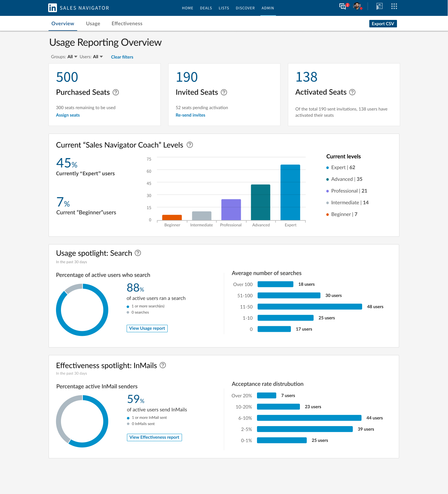Open the View Effectiveness report button
448x494 pixels.
[x=154, y=437]
